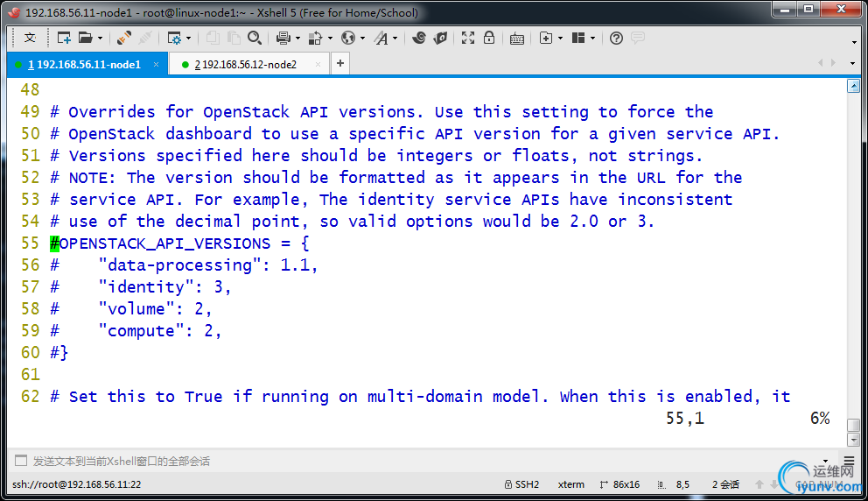The image size is (868, 501).
Task: Open session properties gear icon
Action: click(174, 38)
